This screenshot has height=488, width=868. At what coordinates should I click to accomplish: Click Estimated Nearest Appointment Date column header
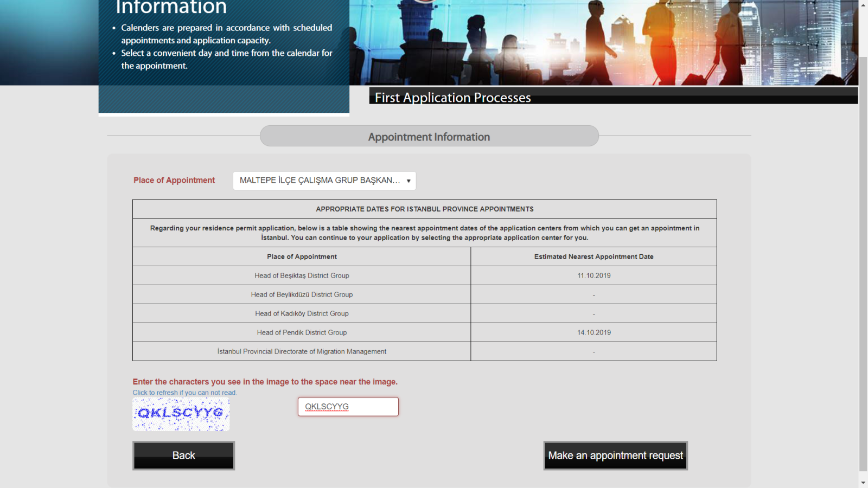[593, 256]
